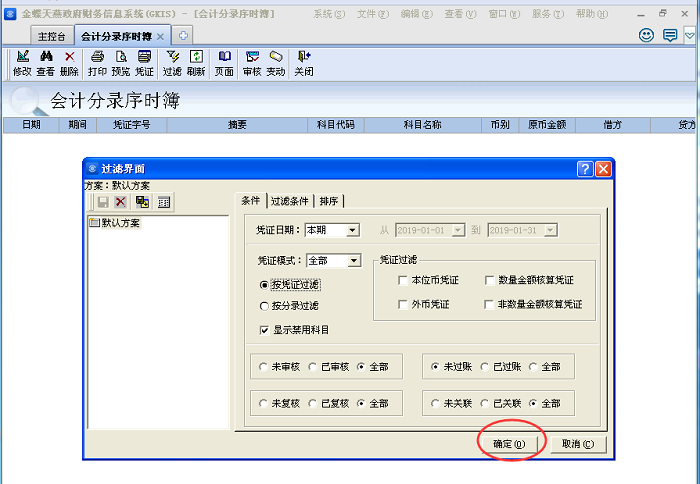
Task: Open the 文件 menu in the title bar
Action: coord(371,15)
